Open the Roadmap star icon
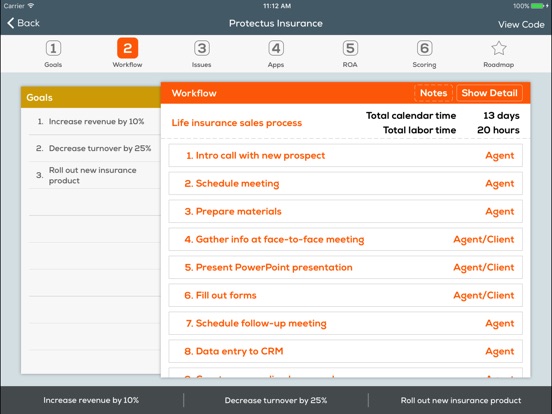 pos(499,48)
